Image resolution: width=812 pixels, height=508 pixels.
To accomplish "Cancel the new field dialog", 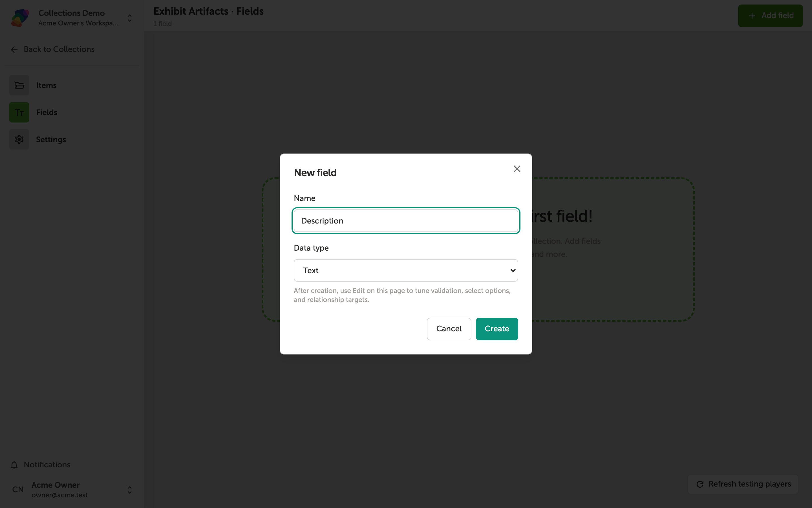I will click(x=449, y=329).
